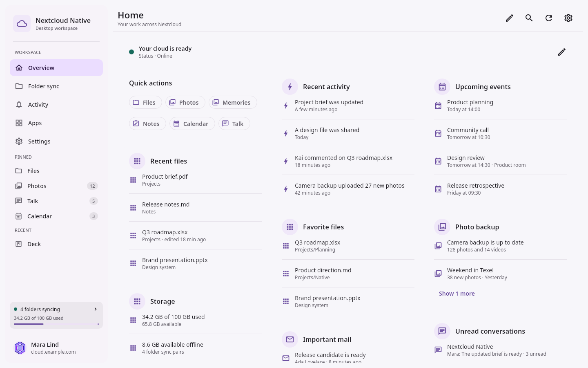Viewport: 588px width, 368px height.
Task: Click the Photos quick action chip
Action: (x=185, y=102)
